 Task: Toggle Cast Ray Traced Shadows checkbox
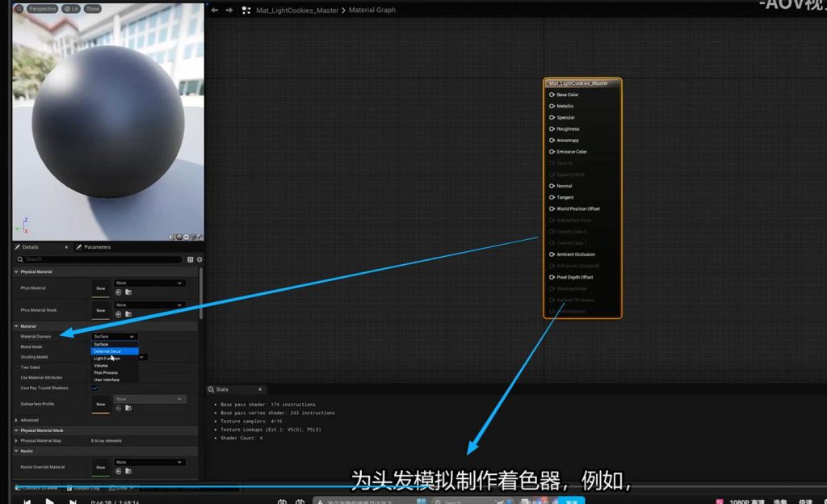[94, 388]
